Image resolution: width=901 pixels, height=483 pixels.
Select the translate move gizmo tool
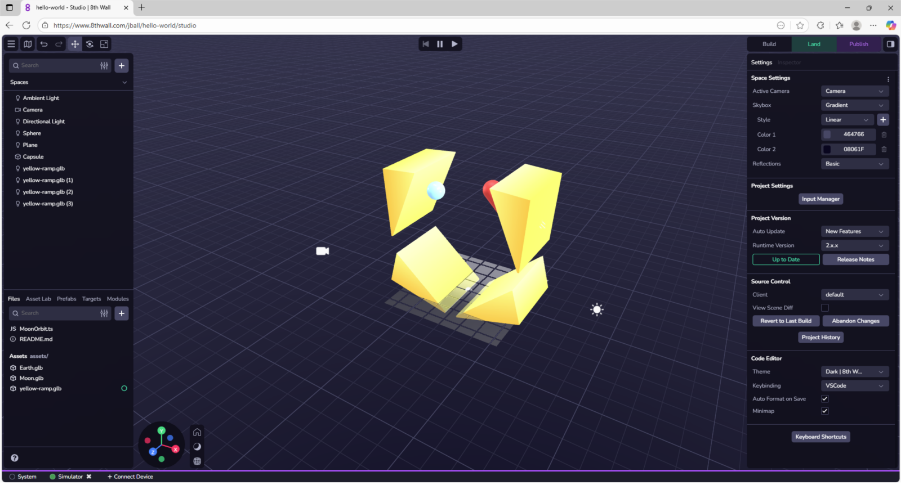point(74,44)
